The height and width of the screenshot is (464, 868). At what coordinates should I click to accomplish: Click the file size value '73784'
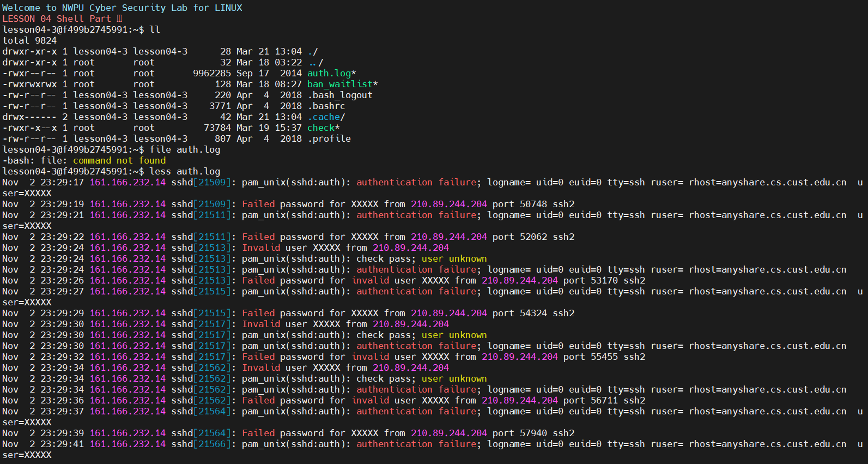(x=217, y=128)
